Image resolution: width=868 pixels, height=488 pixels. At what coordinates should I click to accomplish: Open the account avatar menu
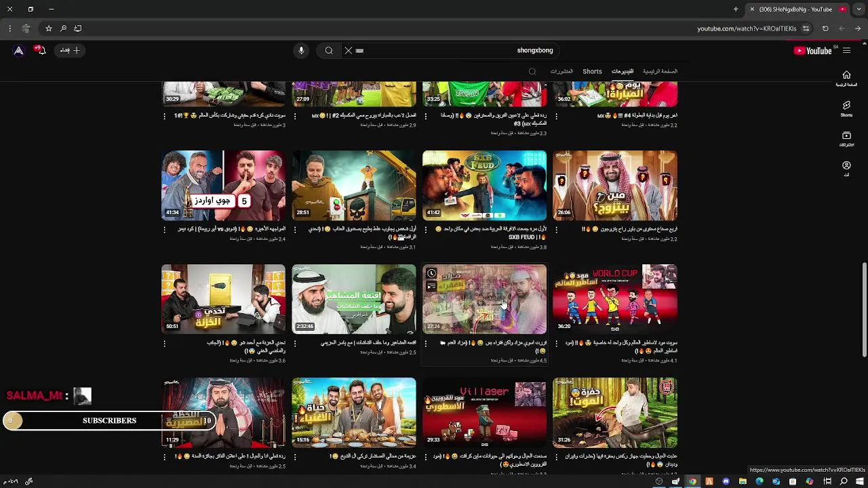click(x=19, y=50)
